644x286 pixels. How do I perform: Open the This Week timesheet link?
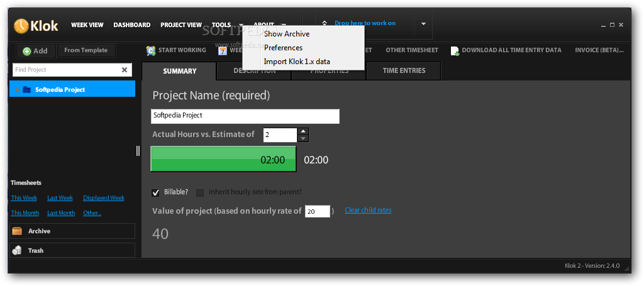tap(24, 198)
